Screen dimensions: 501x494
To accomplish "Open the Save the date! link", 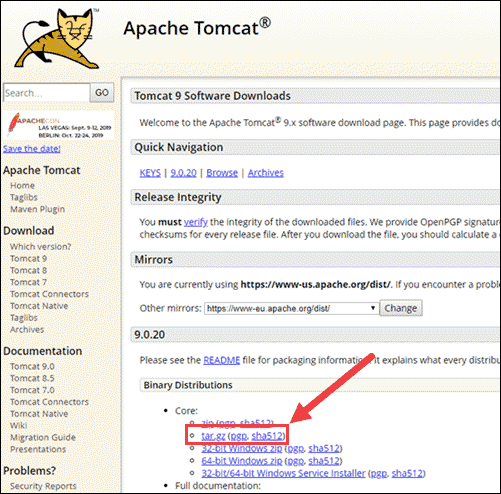I will [x=32, y=148].
